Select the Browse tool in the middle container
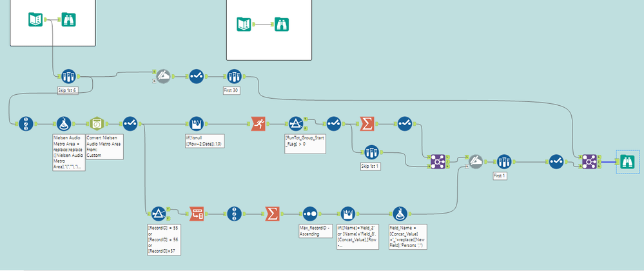Image resolution: width=644 pixels, height=271 pixels. (x=282, y=25)
